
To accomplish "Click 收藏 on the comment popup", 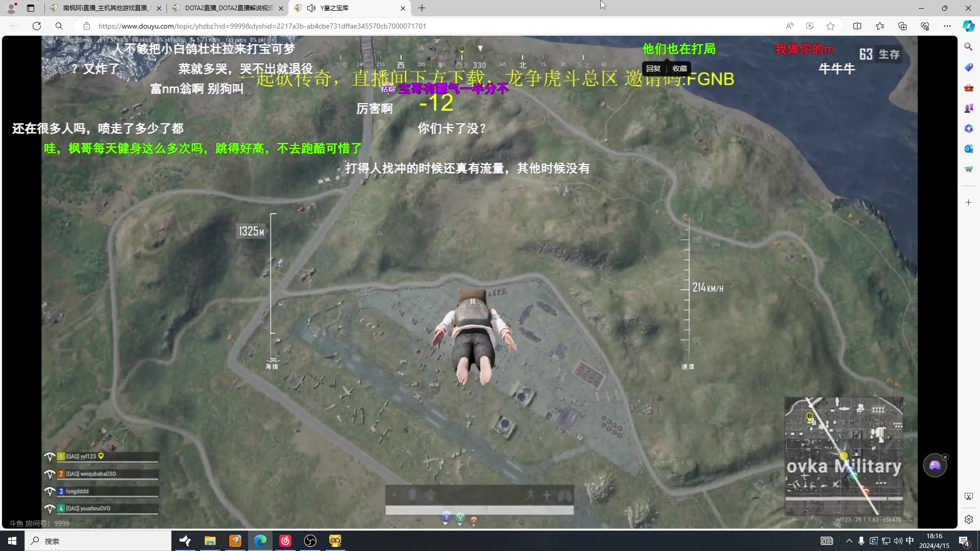I will pyautogui.click(x=679, y=68).
